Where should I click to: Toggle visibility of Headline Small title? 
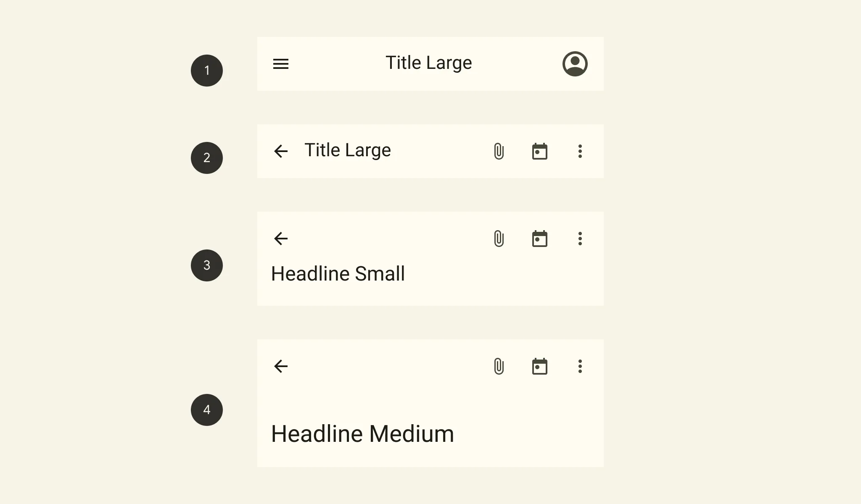[338, 273]
